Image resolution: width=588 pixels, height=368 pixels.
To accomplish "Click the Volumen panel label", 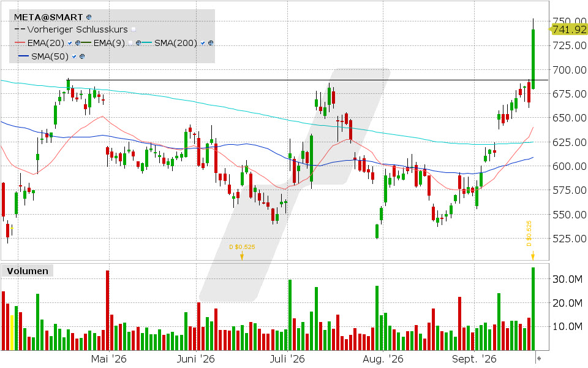I will [28, 270].
